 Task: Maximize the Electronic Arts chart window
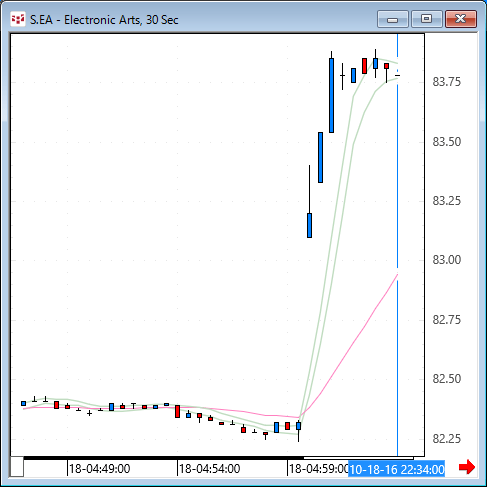(426, 19)
